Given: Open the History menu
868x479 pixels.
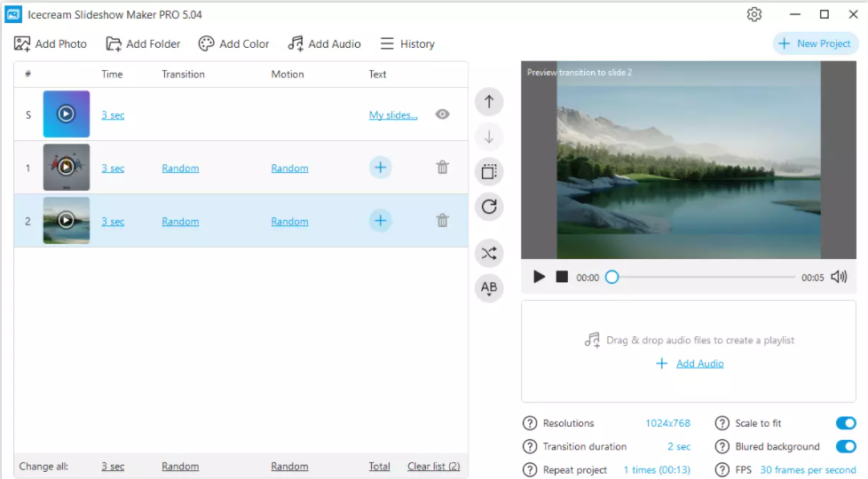Looking at the screenshot, I should pyautogui.click(x=407, y=43).
